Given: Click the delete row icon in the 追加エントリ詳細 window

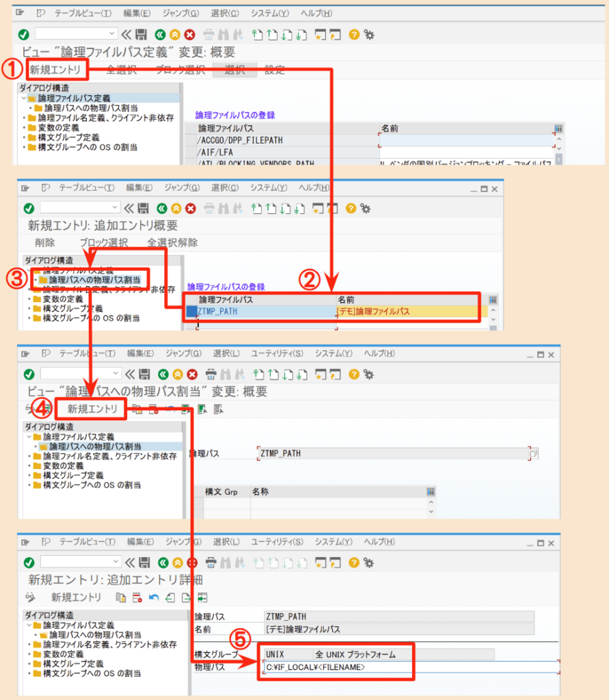Looking at the screenshot, I should (x=137, y=597).
